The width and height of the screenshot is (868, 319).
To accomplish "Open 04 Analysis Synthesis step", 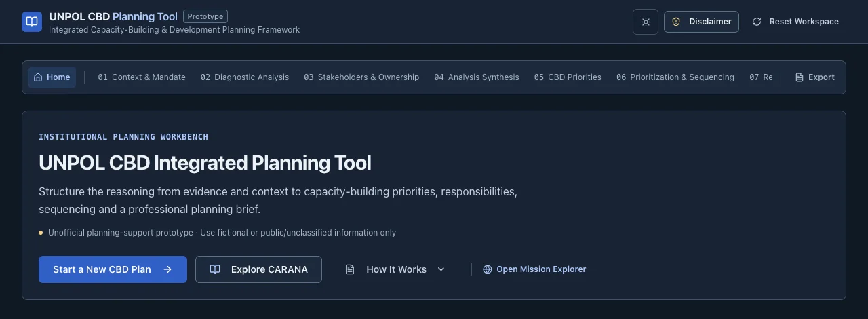I will click(477, 77).
